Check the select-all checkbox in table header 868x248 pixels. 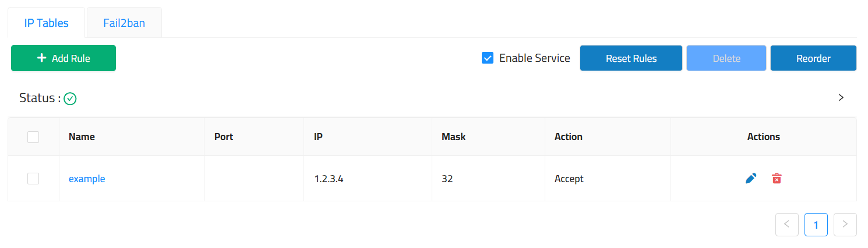pos(33,137)
